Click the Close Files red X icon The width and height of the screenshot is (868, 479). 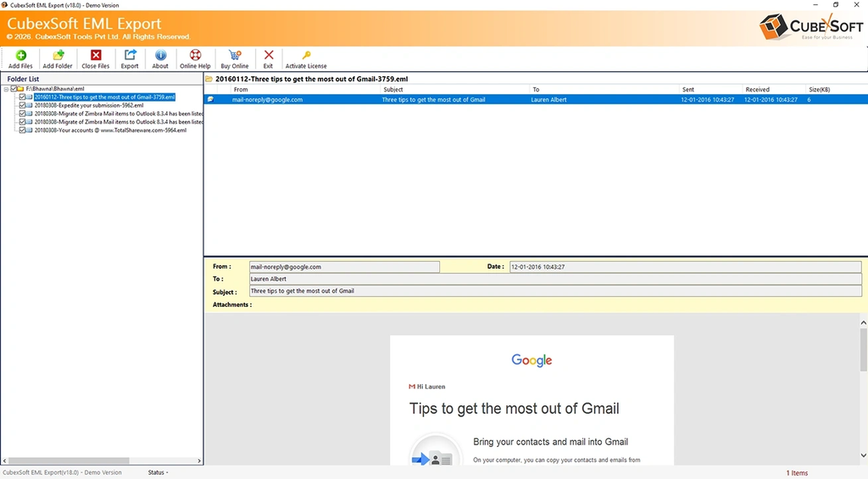[x=96, y=58]
